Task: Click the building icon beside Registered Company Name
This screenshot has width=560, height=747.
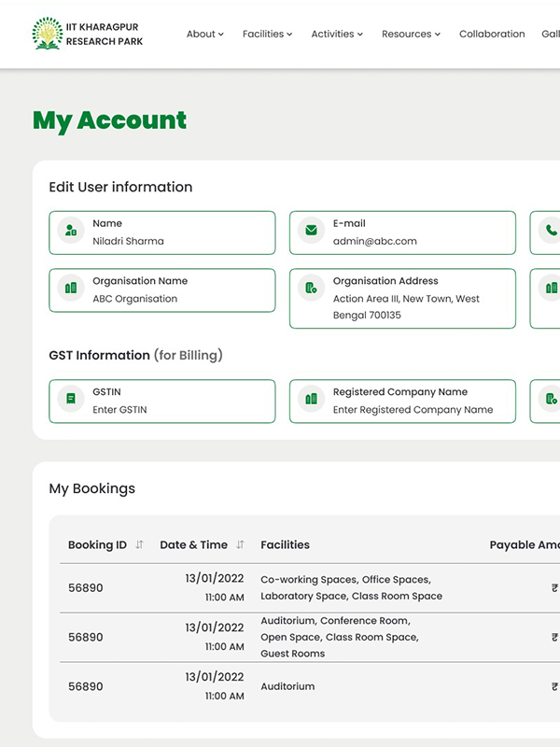Action: pos(311,399)
